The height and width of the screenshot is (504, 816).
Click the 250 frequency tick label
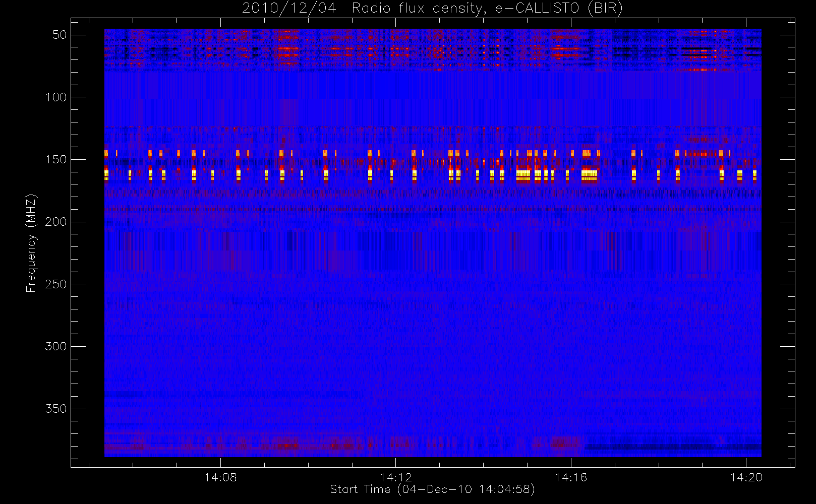[x=56, y=284]
